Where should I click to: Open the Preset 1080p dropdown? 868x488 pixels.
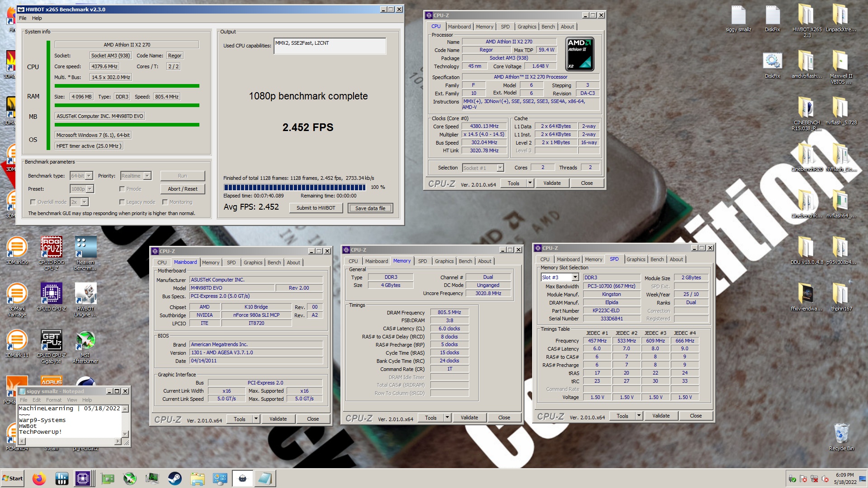click(x=82, y=189)
